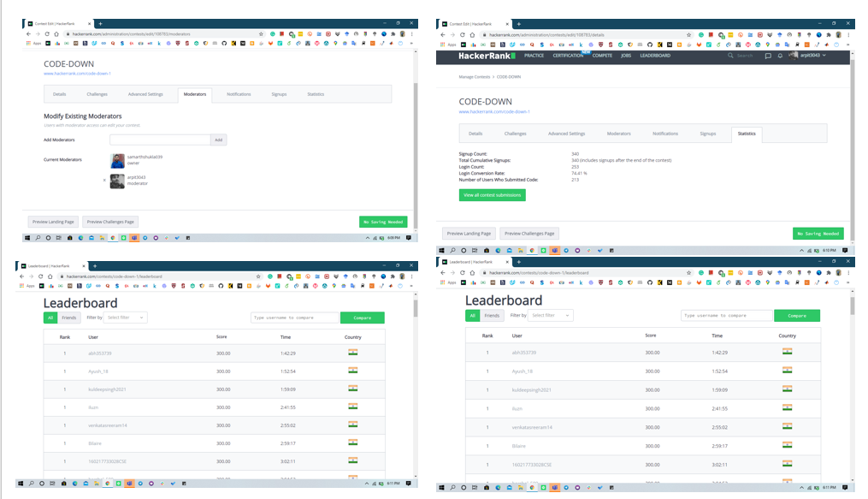Home icon in the Statistics window toolbar
868x499 pixels.
click(x=472, y=34)
